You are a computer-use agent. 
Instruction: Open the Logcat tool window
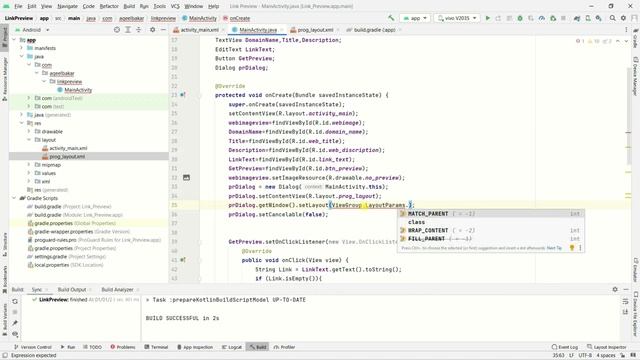click(232, 347)
